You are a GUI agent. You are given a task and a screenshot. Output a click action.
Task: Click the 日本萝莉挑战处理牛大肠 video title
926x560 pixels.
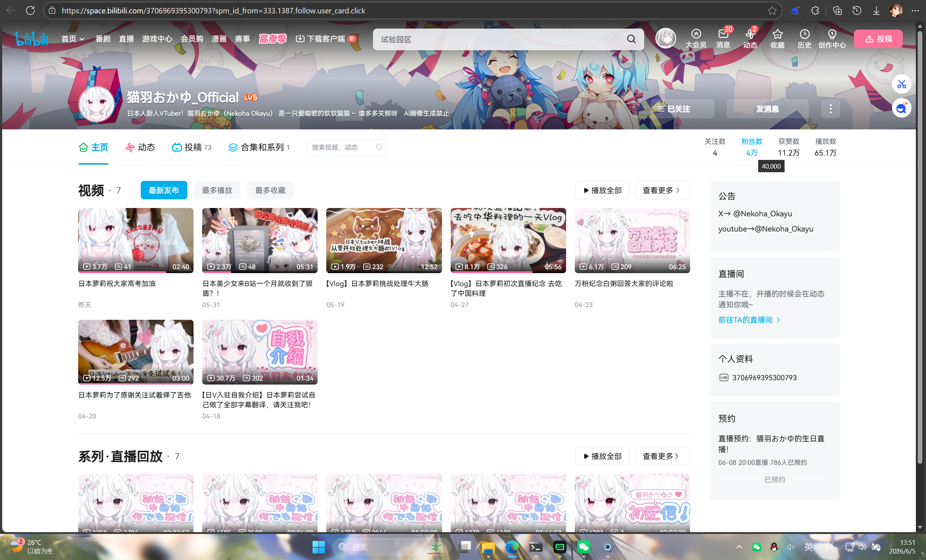(377, 283)
